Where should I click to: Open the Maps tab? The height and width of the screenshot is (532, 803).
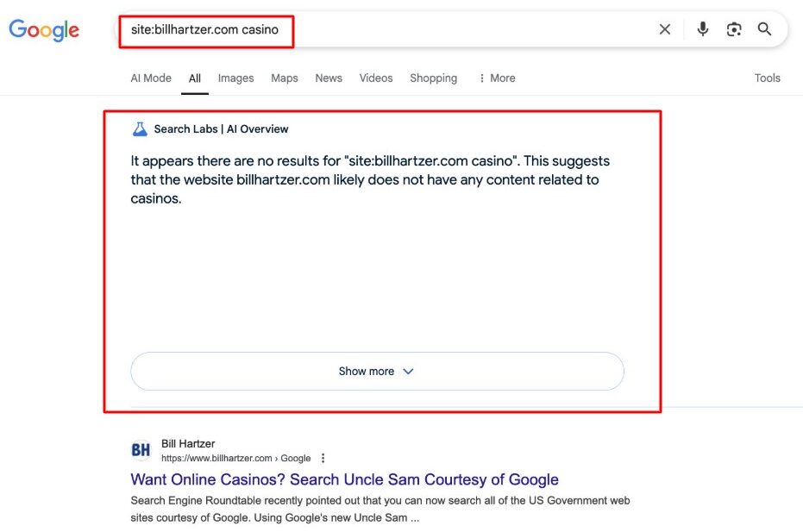coord(285,78)
